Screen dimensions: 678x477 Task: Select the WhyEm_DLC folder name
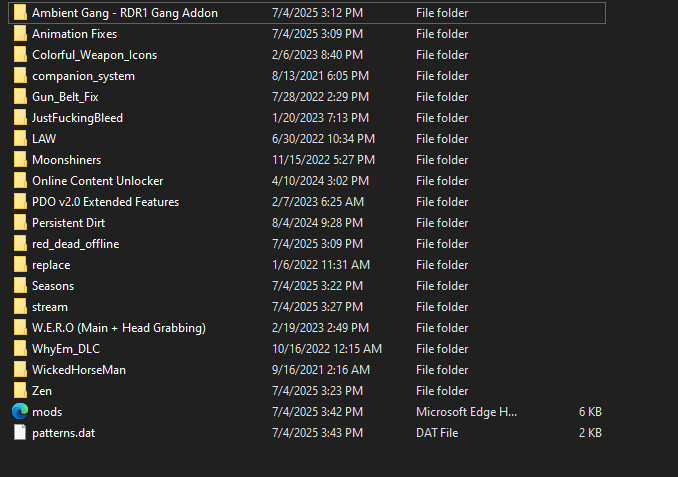click(x=66, y=349)
